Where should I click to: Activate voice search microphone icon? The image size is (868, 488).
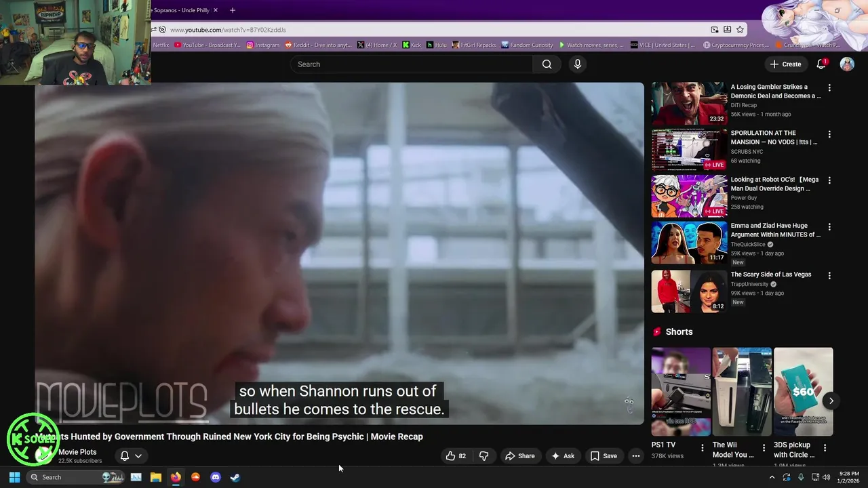click(x=577, y=64)
